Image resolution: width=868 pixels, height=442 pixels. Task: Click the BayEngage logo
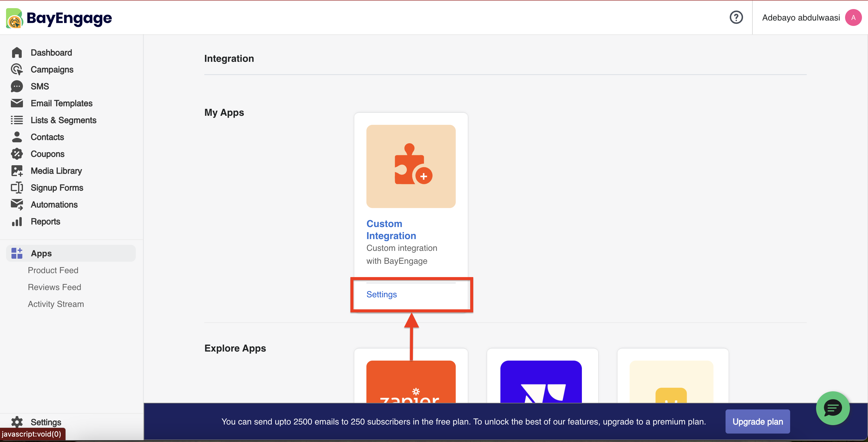pos(59,18)
